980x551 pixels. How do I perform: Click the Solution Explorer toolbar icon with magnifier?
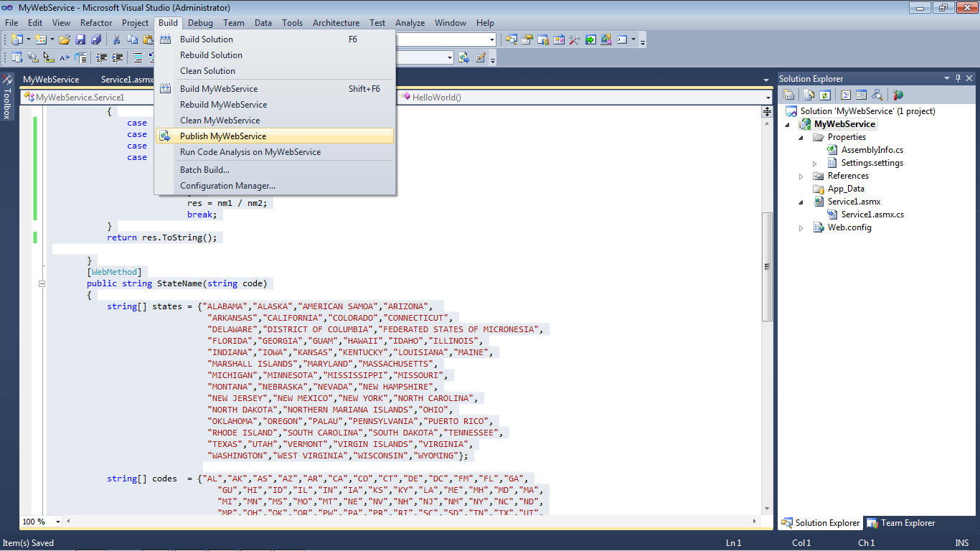click(511, 39)
